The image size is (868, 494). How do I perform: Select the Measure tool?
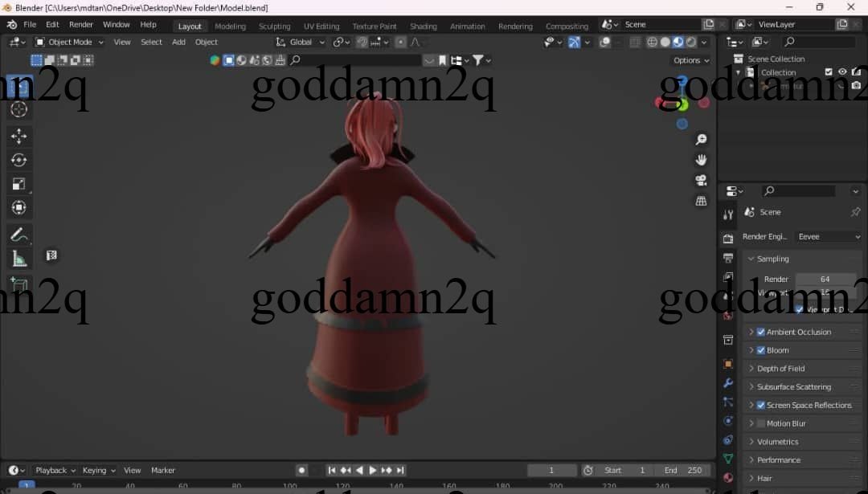pos(18,259)
